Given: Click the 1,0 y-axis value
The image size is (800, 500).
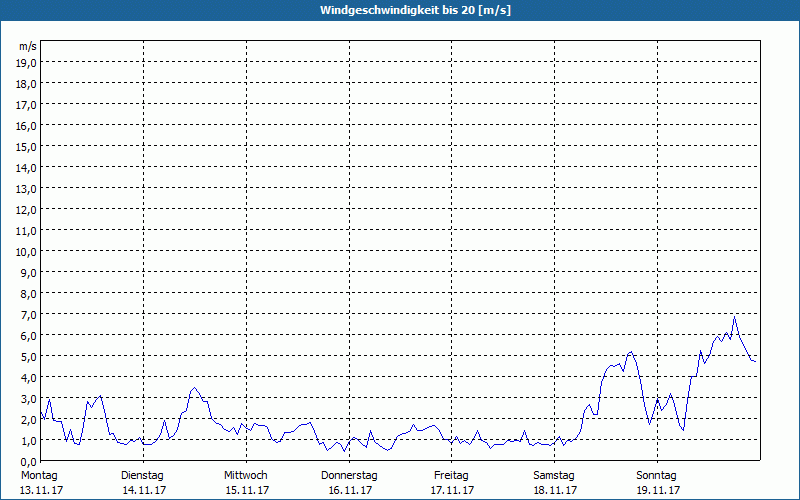Looking at the screenshot, I should (x=29, y=441).
